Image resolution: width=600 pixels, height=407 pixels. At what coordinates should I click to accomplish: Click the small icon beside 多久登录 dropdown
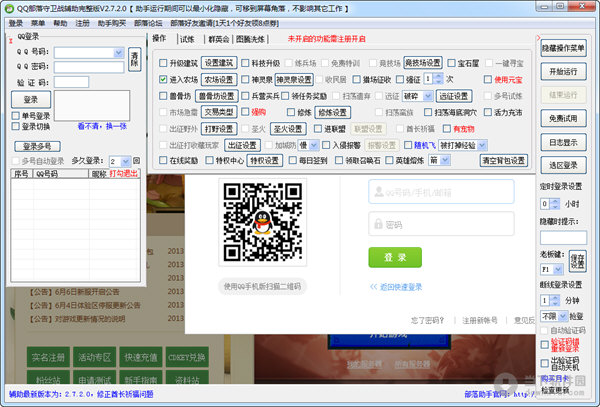click(137, 161)
